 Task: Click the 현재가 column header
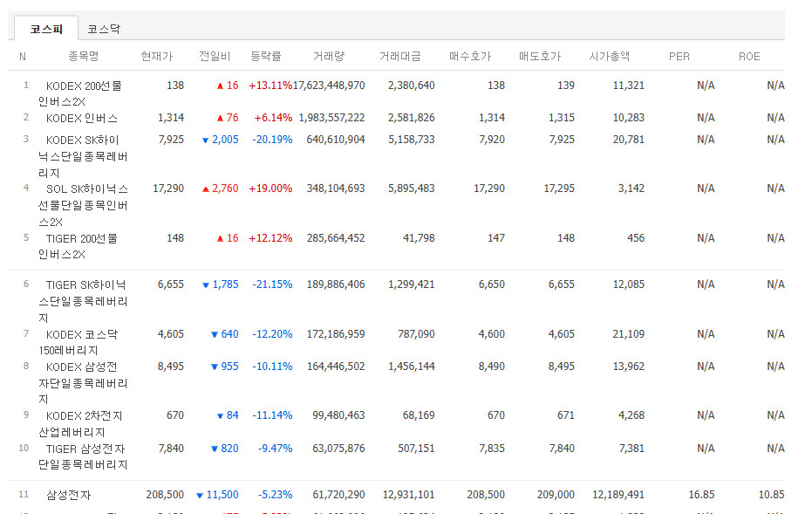[x=157, y=56]
